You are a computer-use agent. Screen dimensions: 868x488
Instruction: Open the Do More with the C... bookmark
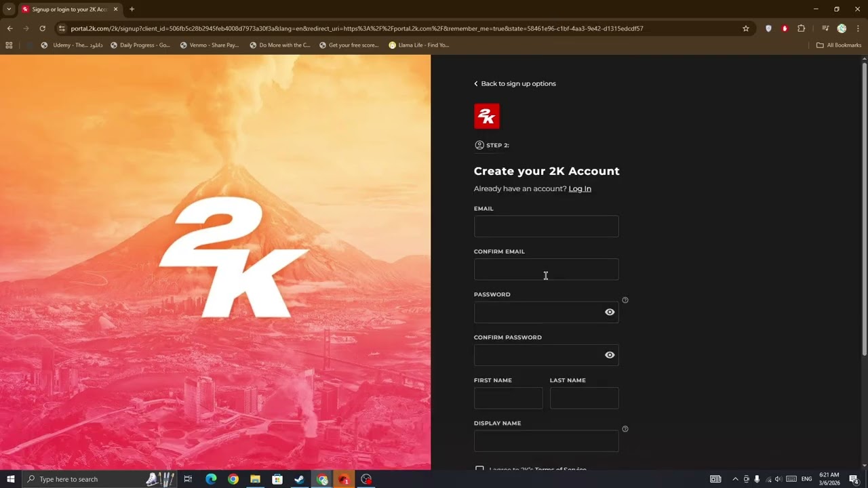(280, 45)
